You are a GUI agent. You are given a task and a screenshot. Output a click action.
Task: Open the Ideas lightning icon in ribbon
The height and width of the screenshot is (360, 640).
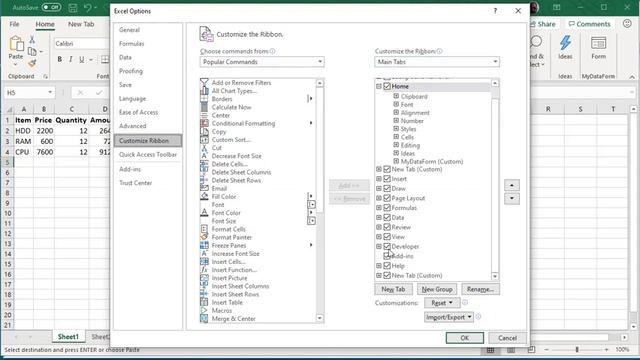pyautogui.click(x=565, y=43)
